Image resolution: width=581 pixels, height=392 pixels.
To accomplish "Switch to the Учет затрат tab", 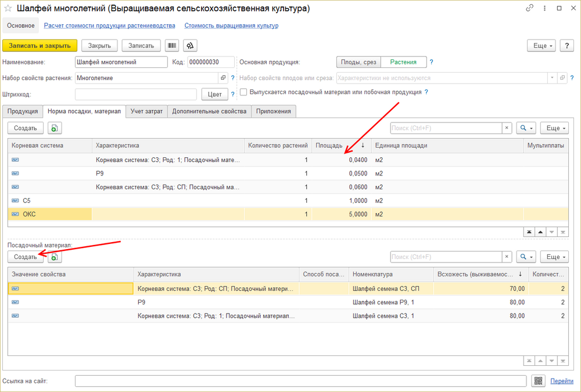I will (147, 111).
